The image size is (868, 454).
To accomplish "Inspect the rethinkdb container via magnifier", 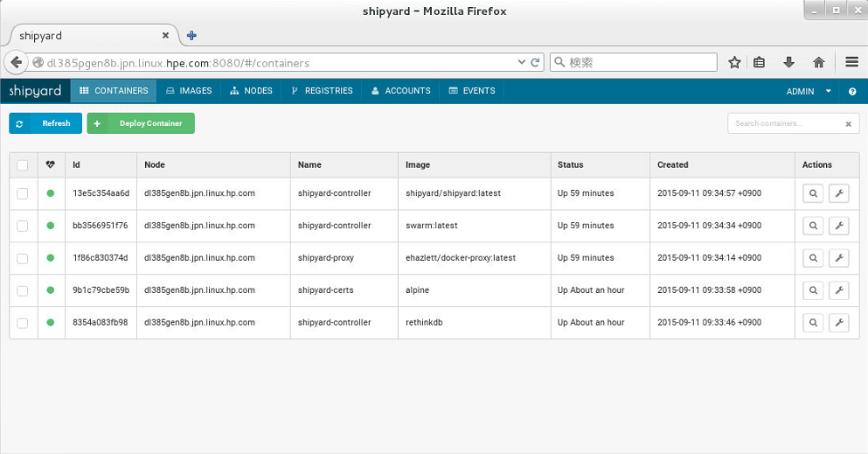I will coord(813,322).
